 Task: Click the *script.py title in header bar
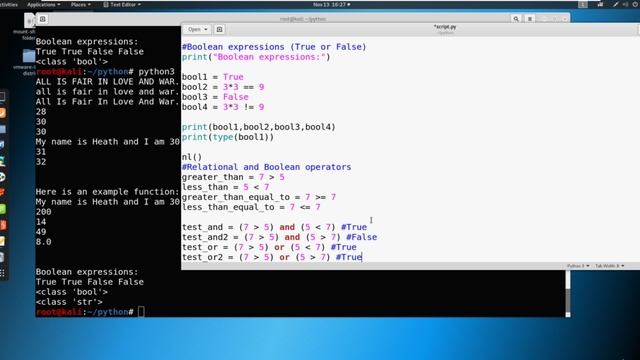point(445,27)
